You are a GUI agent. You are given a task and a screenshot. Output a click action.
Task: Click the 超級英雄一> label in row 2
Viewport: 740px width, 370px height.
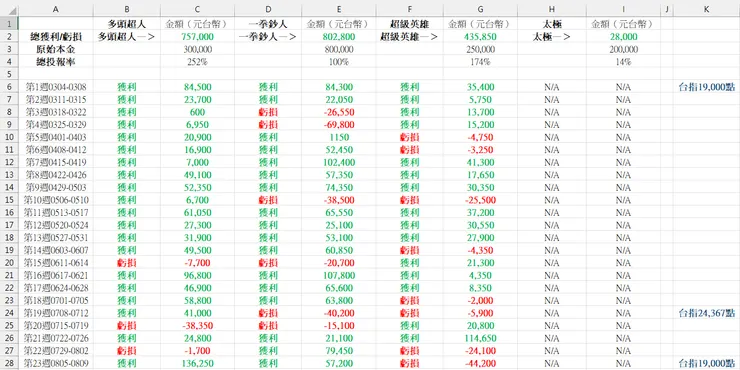tap(409, 37)
